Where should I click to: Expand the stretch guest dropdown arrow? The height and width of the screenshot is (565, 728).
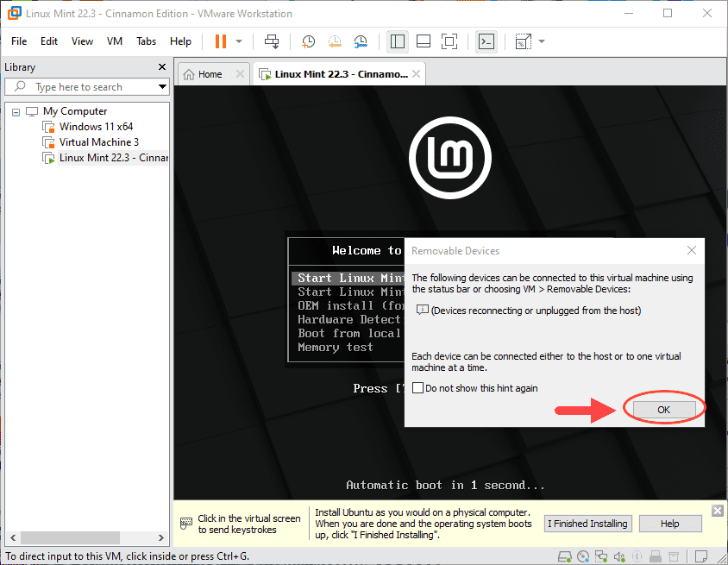542,41
